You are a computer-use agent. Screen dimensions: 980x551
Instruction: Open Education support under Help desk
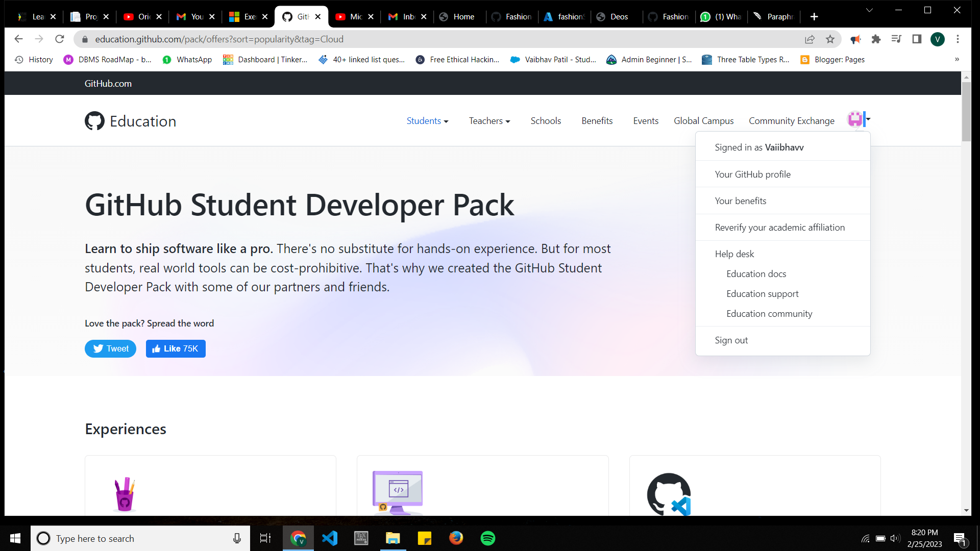762,294
